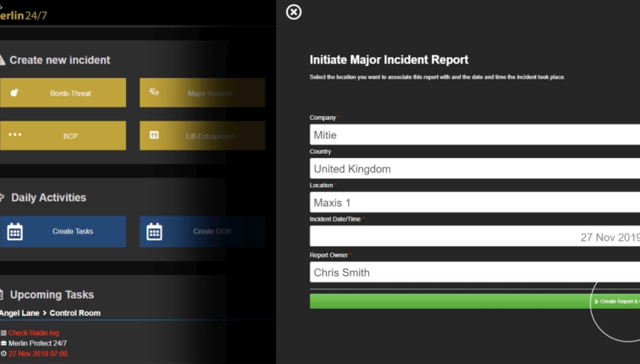The image size is (640, 364).
Task: Click the Create Tasks calendar icon
Action: (15, 231)
